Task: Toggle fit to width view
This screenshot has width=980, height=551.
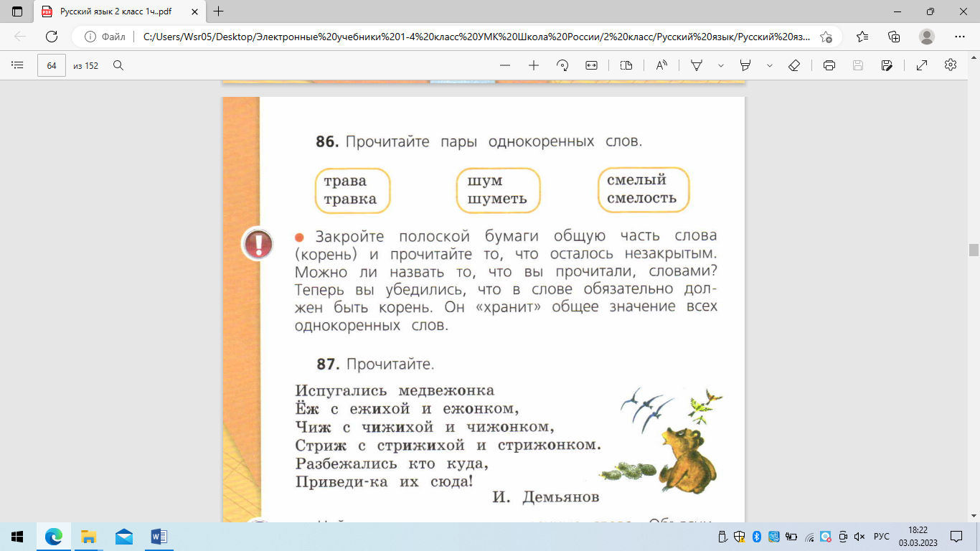Action: (x=591, y=65)
